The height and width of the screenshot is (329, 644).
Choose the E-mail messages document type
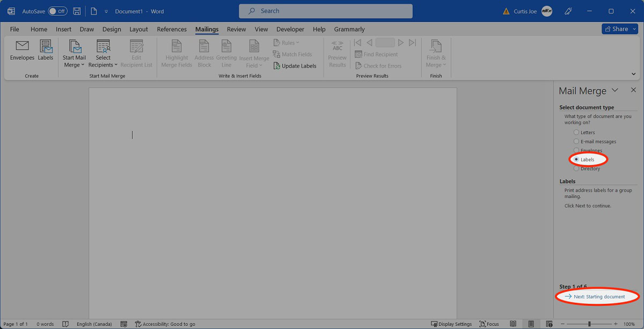[576, 142]
